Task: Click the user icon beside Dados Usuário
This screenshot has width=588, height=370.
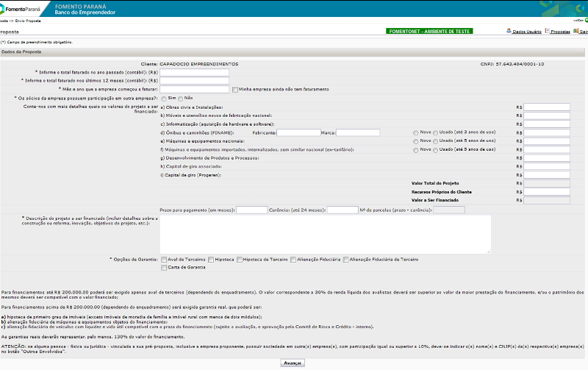Action: [x=509, y=31]
